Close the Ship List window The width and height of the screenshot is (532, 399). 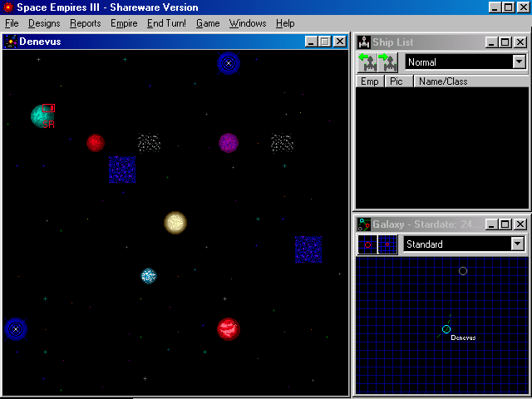coord(520,42)
